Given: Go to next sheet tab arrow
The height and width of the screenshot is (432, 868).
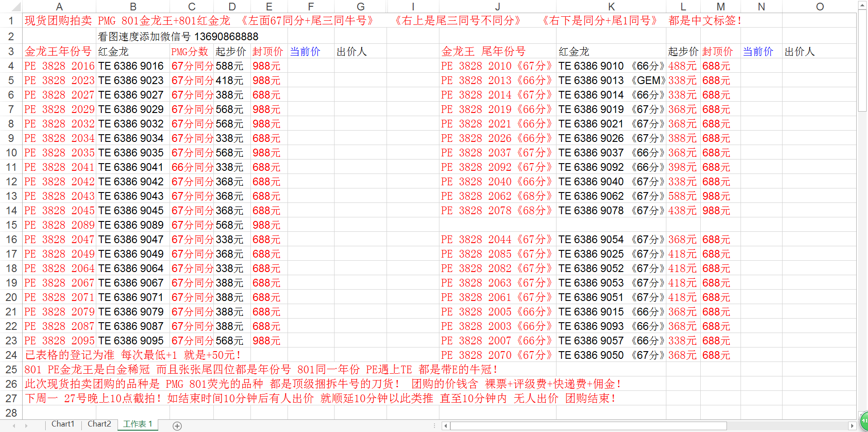Looking at the screenshot, I should pyautogui.click(x=26, y=426).
